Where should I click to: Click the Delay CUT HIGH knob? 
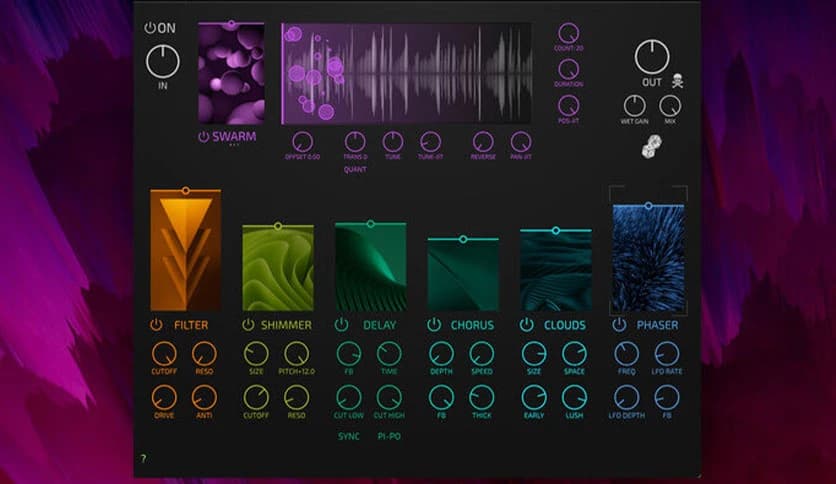point(389,398)
